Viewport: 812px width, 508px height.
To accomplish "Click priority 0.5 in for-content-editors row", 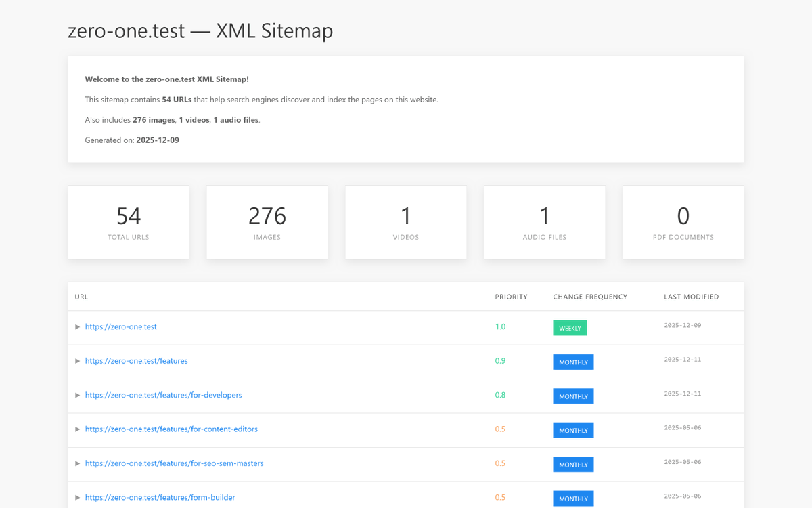I will 500,429.
